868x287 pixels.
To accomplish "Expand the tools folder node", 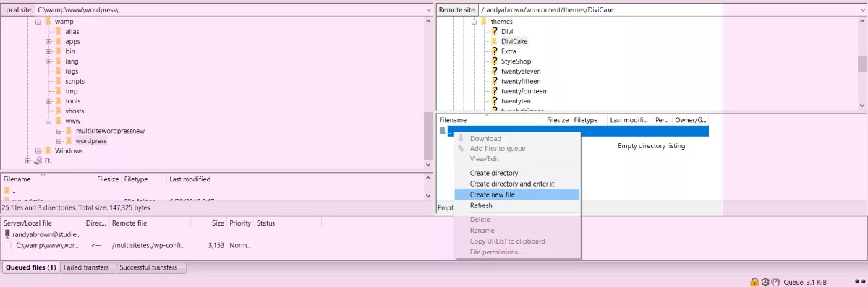I will 49,101.
